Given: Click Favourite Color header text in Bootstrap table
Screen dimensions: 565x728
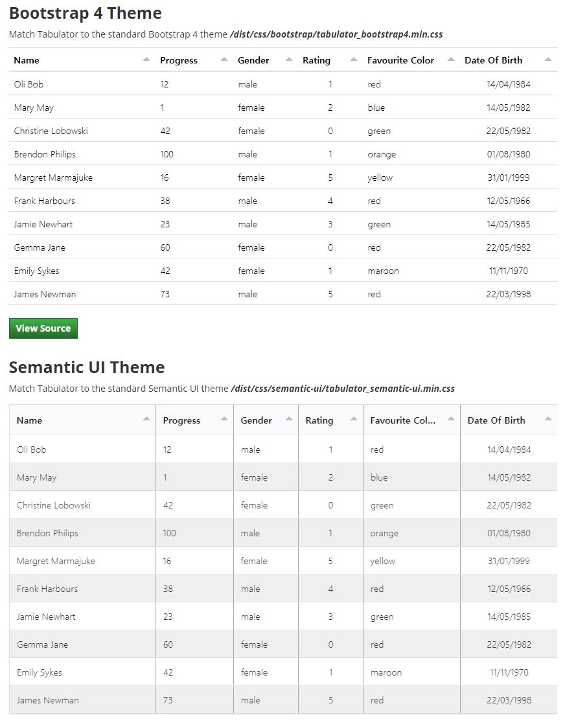Looking at the screenshot, I should tap(400, 60).
